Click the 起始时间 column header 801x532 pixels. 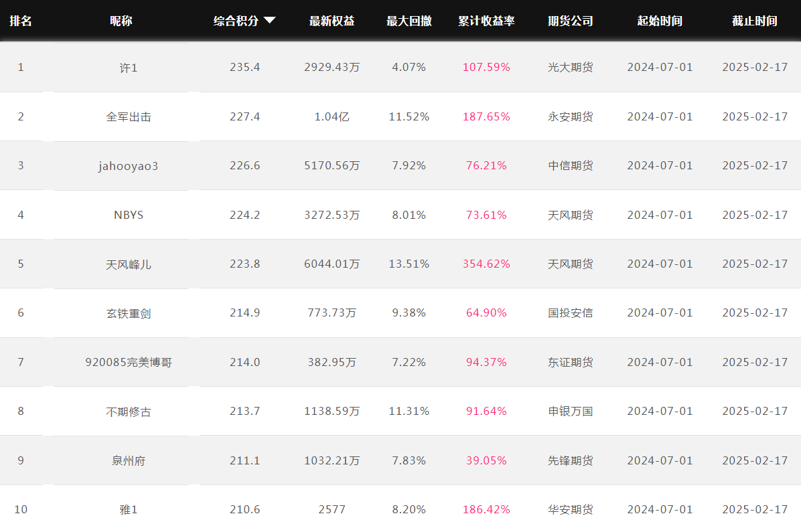click(660, 21)
